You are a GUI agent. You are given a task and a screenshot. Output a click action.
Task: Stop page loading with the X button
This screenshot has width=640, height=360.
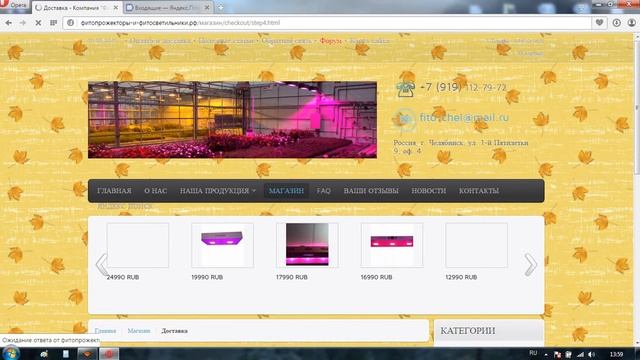(x=38, y=23)
